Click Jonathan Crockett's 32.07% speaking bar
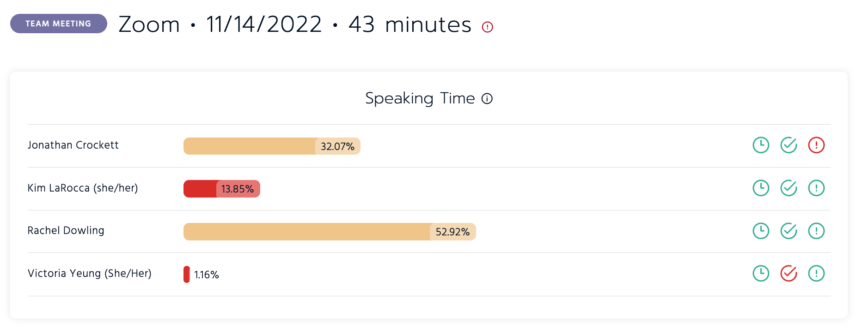 tap(272, 146)
